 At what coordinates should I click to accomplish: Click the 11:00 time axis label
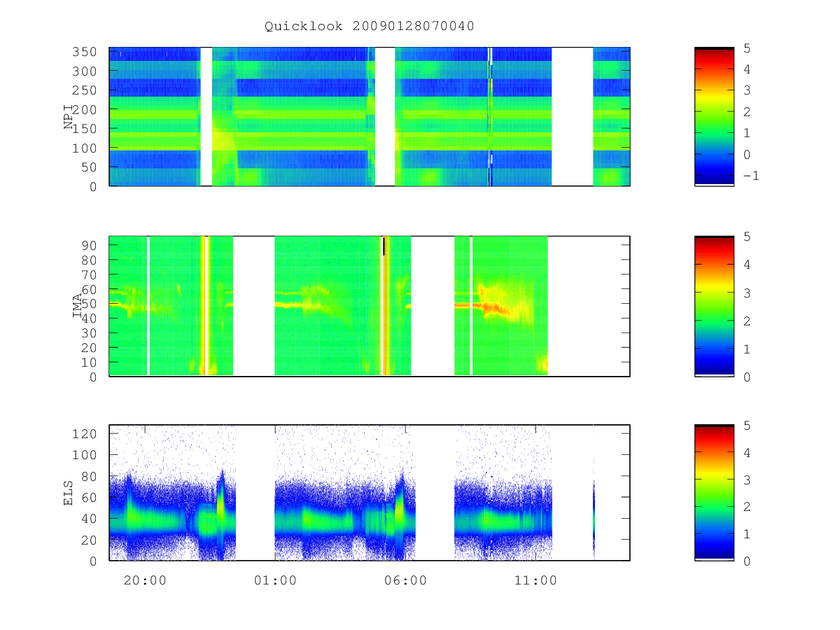point(535,580)
